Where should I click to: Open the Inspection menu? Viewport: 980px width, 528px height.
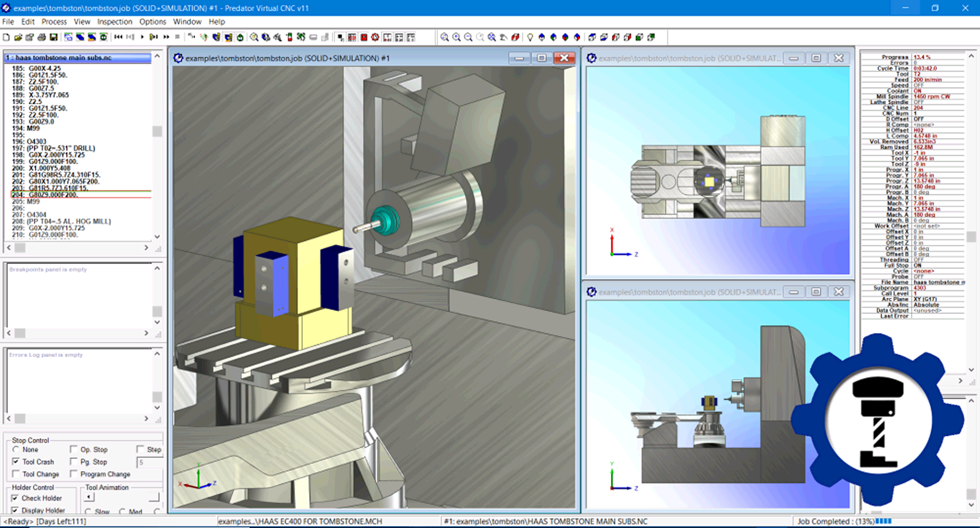[x=114, y=22]
